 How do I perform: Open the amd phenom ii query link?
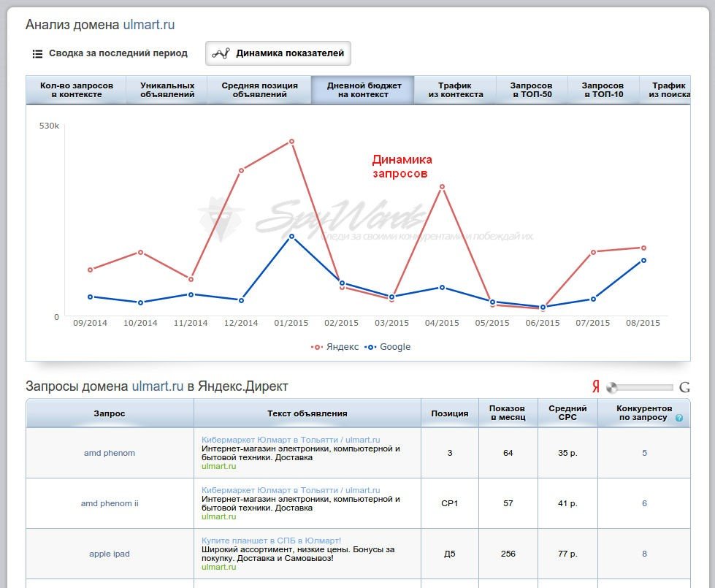point(110,503)
